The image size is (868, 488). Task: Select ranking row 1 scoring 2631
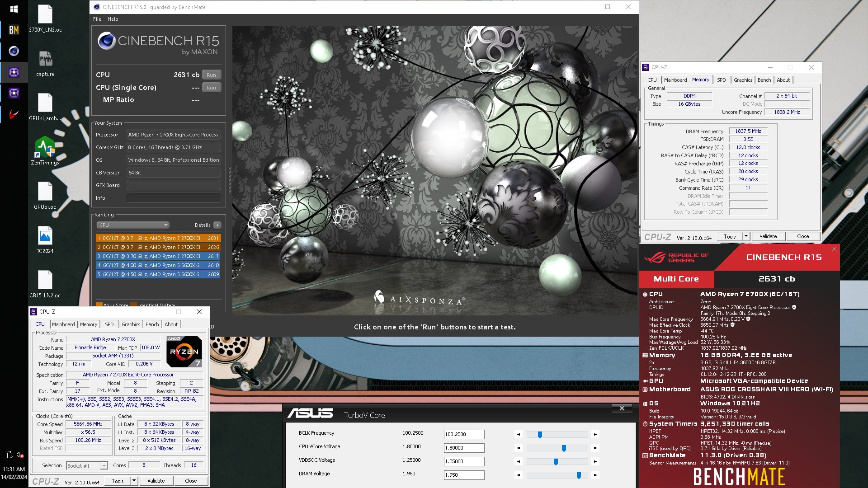click(158, 238)
